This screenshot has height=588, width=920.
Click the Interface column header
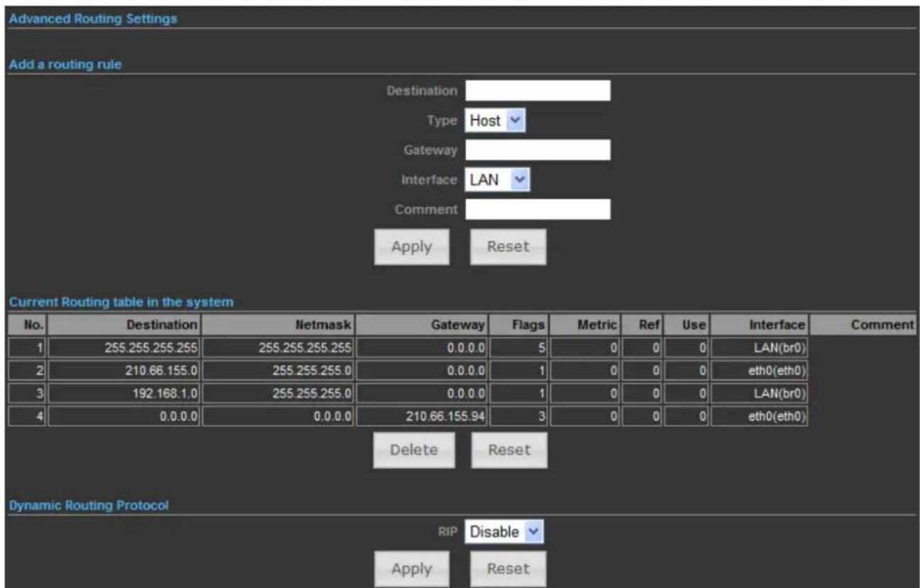point(759,325)
